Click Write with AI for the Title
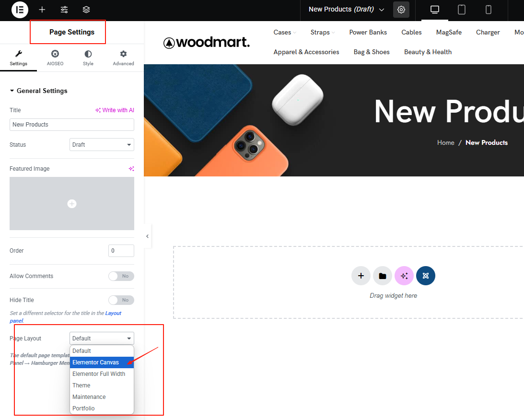The width and height of the screenshot is (524, 420). [115, 110]
